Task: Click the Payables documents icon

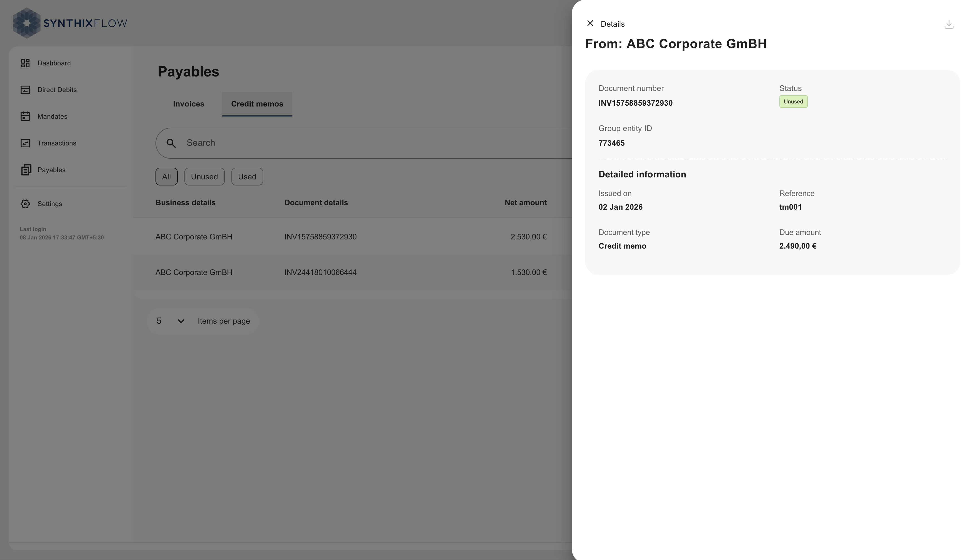Action: pos(26,170)
